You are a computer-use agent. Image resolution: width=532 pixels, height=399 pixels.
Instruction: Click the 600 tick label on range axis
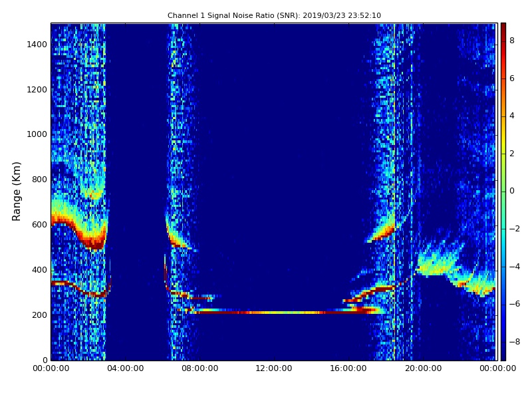tap(39, 225)
